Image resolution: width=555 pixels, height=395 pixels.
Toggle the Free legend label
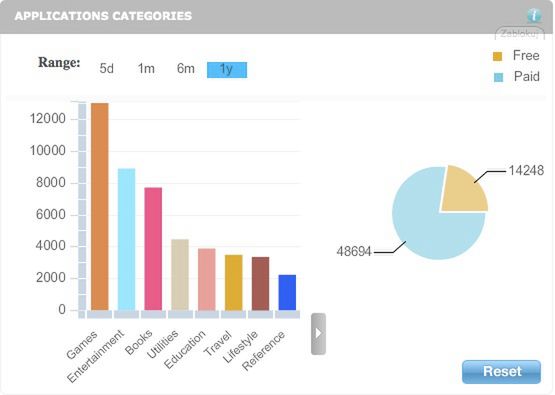coord(526,56)
